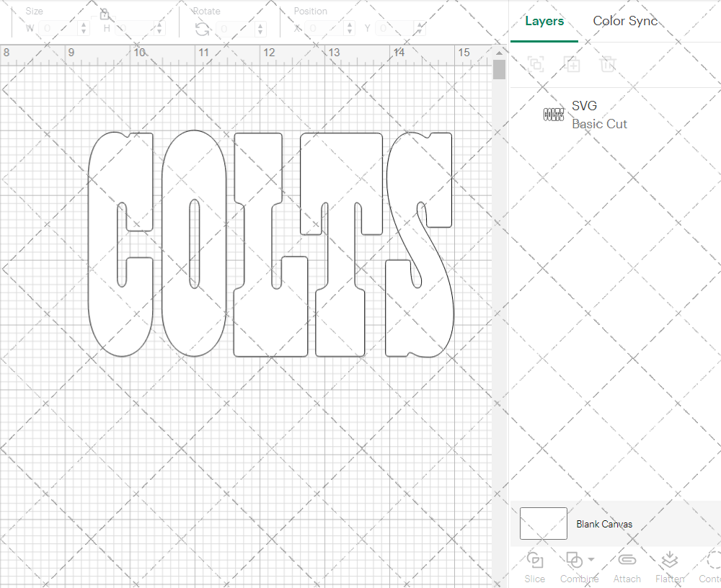
Task: Select the SVG layer name
Action: [584, 106]
